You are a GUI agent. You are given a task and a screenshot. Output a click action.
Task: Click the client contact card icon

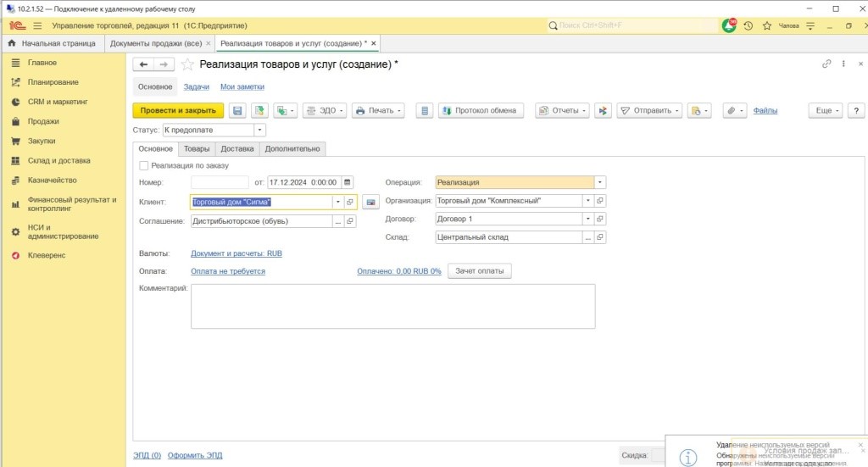tap(370, 202)
